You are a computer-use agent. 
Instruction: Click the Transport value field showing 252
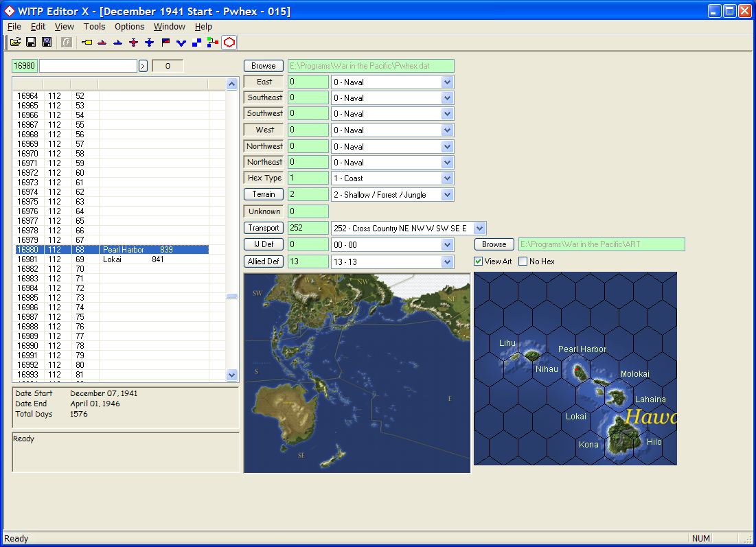[x=308, y=228]
